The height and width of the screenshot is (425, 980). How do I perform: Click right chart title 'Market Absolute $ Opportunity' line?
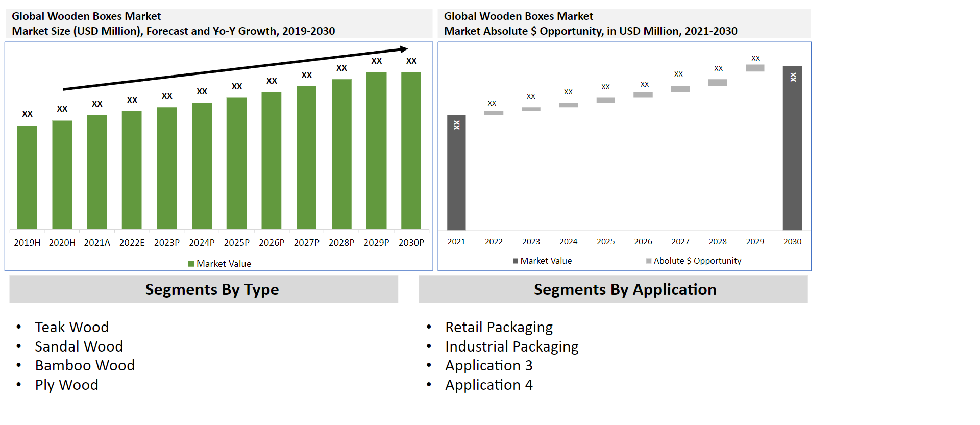(x=591, y=31)
